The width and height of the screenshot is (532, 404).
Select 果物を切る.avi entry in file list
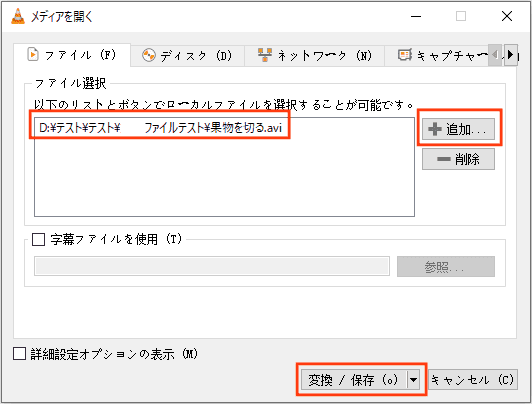[x=160, y=128]
